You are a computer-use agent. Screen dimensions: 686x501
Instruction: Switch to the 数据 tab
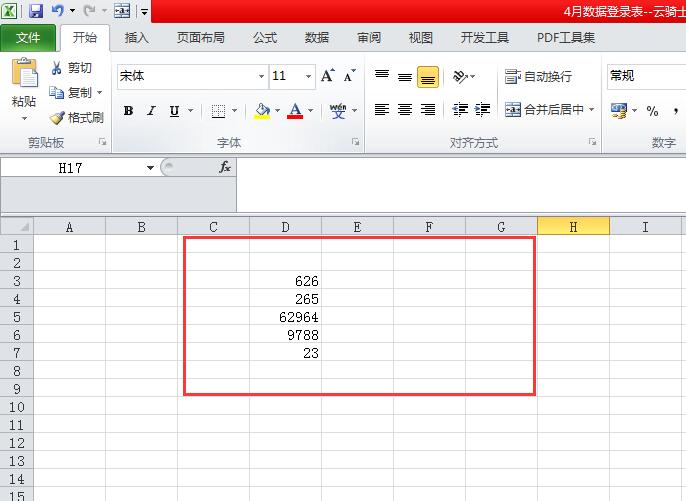point(317,38)
